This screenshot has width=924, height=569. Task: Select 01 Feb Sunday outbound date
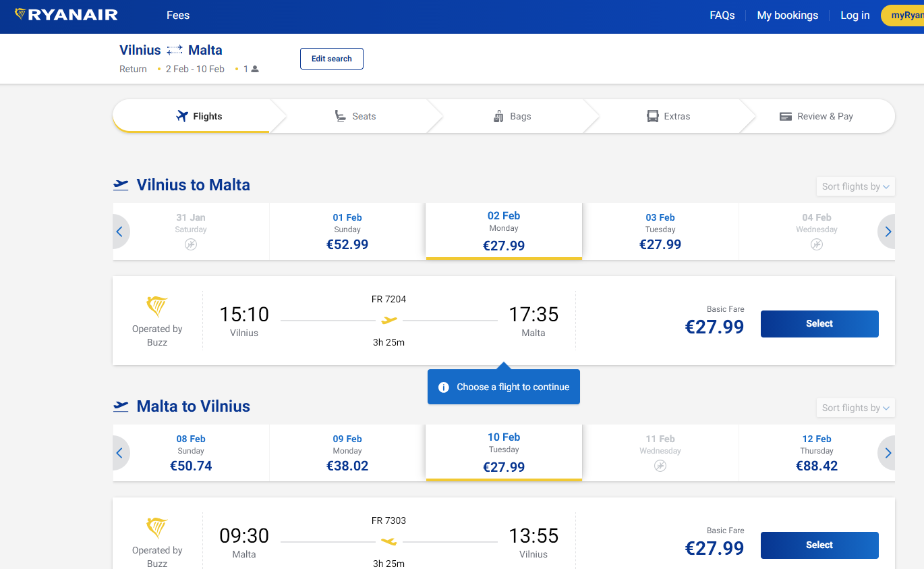347,232
